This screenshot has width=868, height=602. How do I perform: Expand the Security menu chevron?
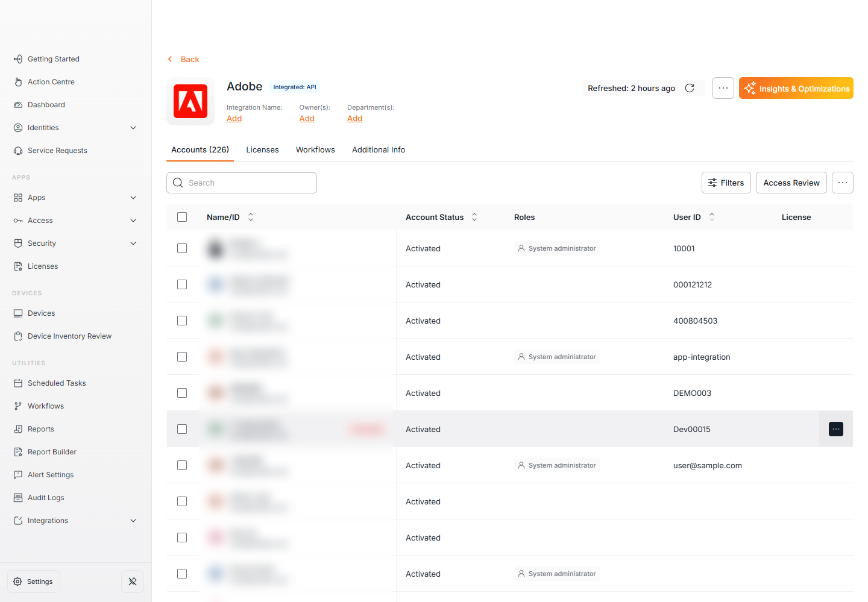pyautogui.click(x=133, y=243)
